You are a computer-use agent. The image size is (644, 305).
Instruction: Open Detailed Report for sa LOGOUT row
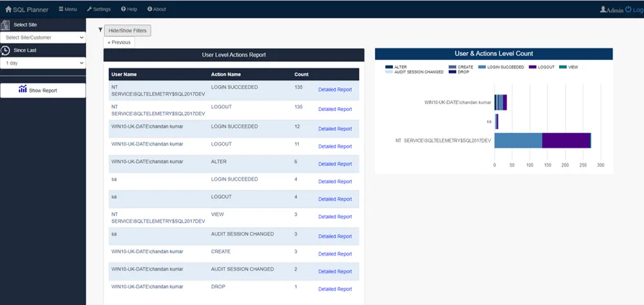click(335, 199)
